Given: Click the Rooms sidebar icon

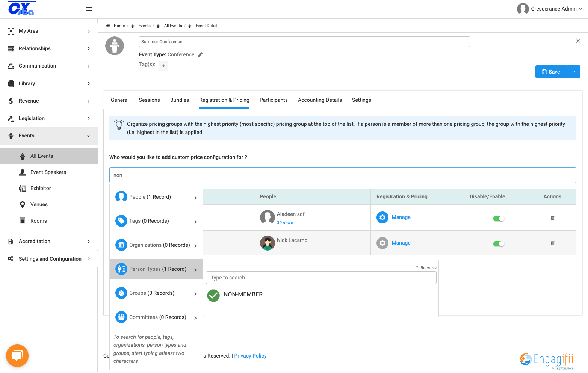Looking at the screenshot, I should coord(23,221).
